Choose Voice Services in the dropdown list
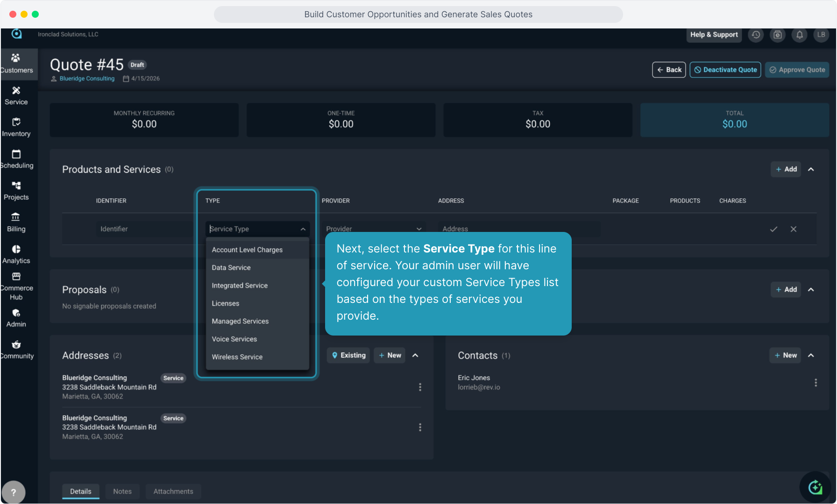 pos(234,339)
